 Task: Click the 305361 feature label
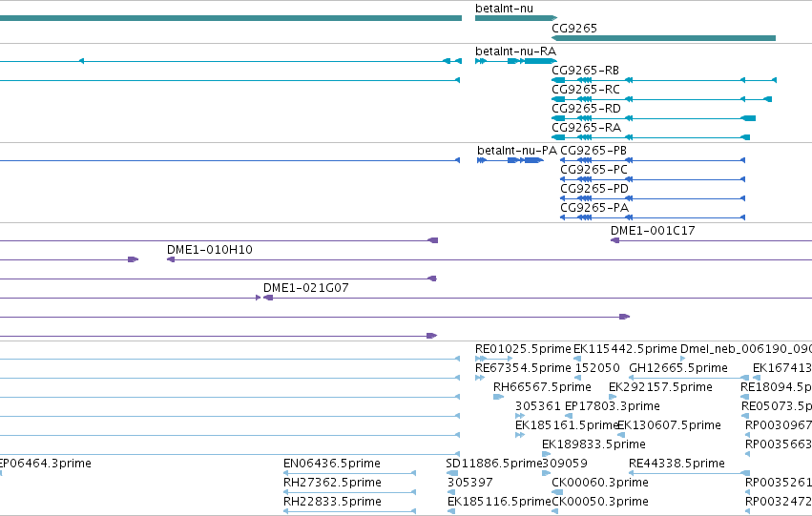[x=537, y=406]
